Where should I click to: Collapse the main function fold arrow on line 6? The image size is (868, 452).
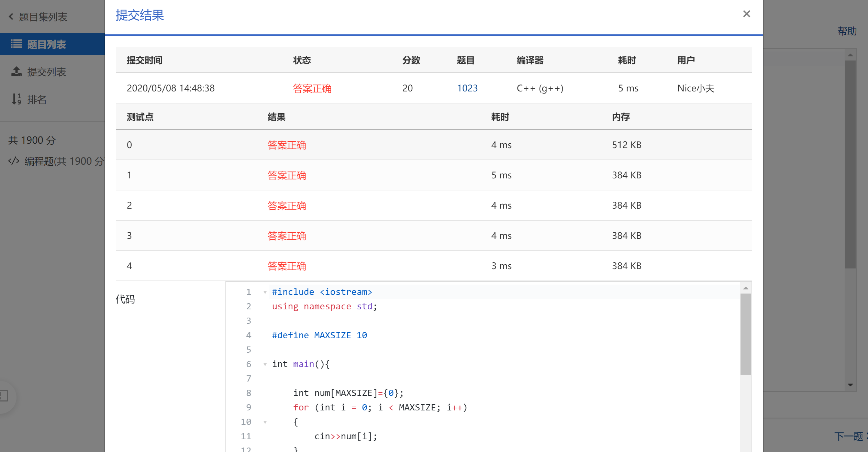coord(265,364)
